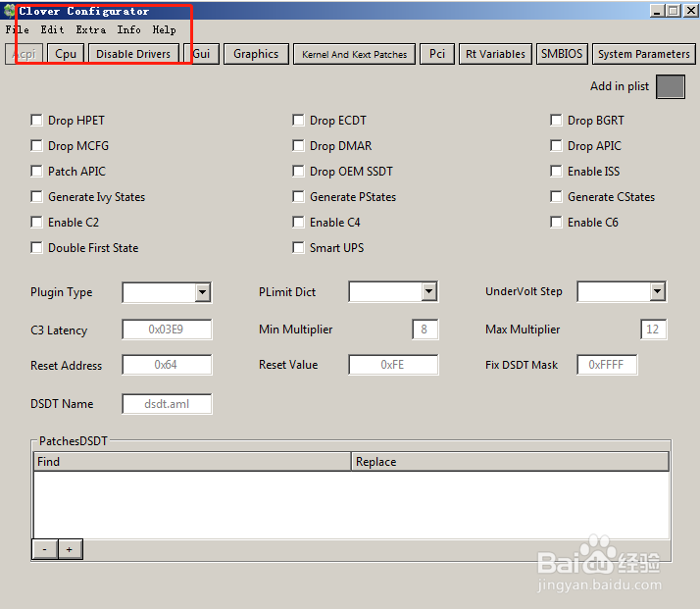Check Drop OEM SSDT
The image size is (700, 609).
point(298,171)
